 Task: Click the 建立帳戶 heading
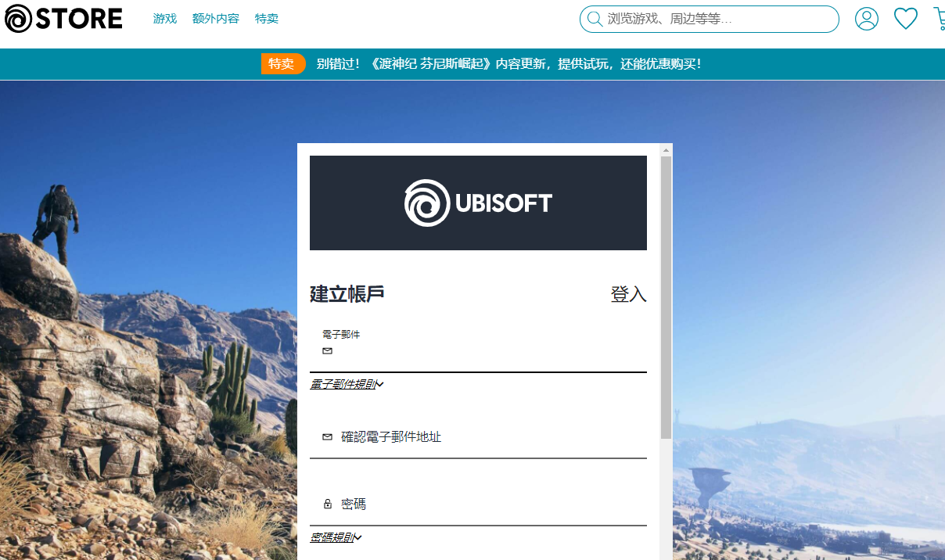point(347,294)
